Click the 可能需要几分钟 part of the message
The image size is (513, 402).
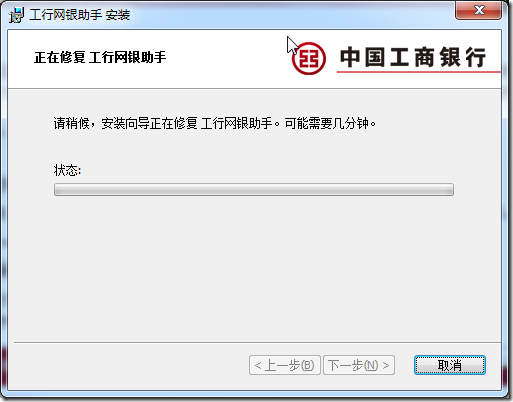[327, 123]
